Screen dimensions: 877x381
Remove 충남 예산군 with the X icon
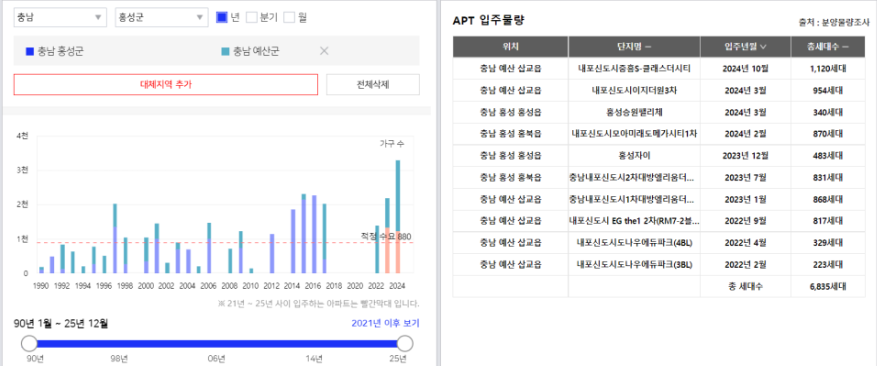[324, 51]
